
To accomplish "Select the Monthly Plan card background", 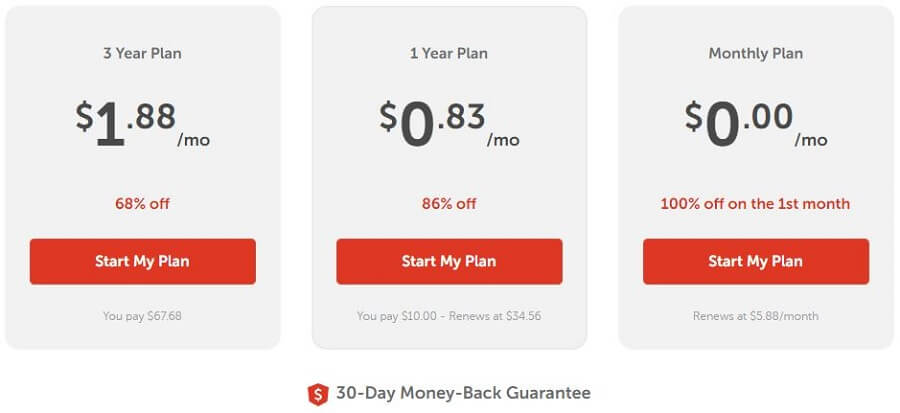I will [756, 177].
